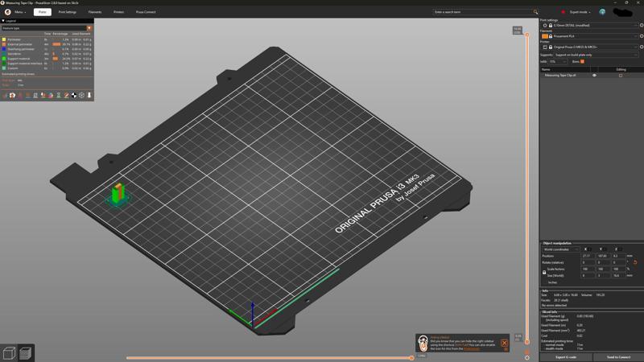Open print settings preset cog icon

(642, 25)
